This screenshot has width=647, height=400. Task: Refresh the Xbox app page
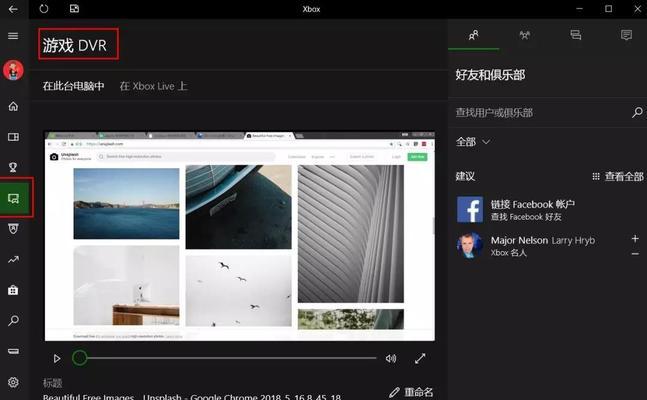coord(44,9)
